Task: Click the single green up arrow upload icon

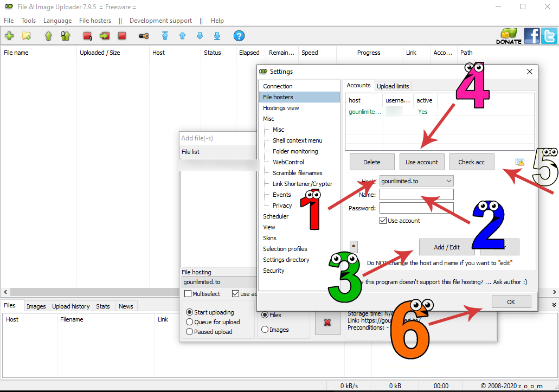Action: (48, 36)
